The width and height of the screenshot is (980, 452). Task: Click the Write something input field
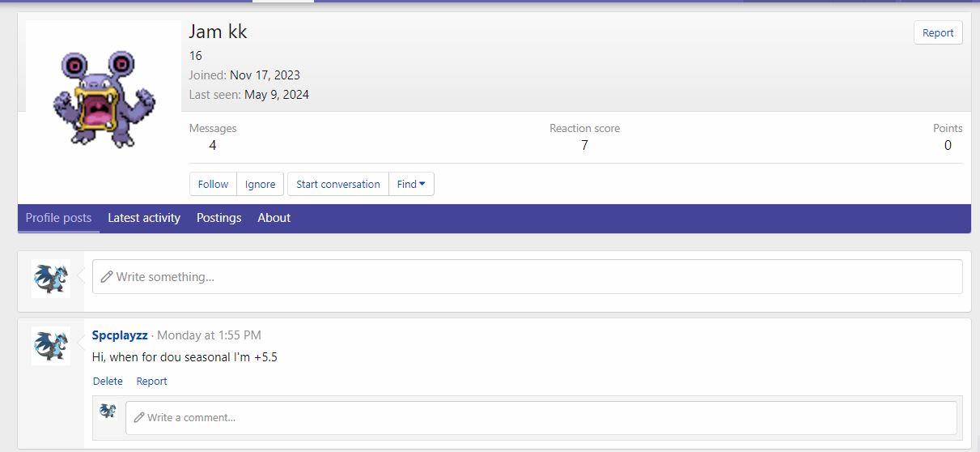point(527,276)
